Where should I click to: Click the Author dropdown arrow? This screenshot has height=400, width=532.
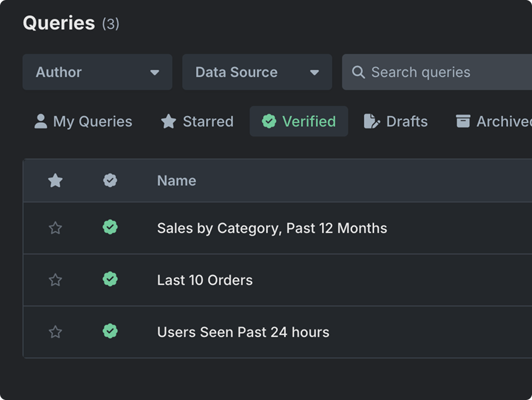155,72
